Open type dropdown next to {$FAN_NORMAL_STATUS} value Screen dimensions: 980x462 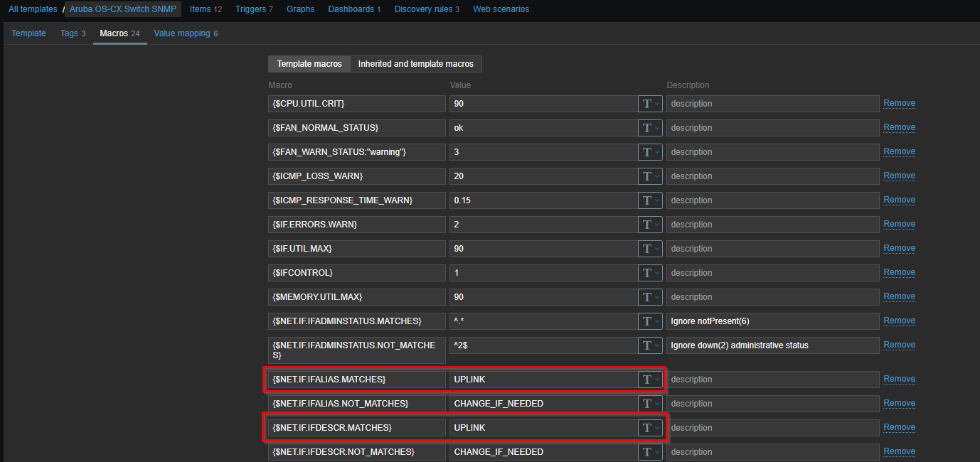(x=650, y=128)
